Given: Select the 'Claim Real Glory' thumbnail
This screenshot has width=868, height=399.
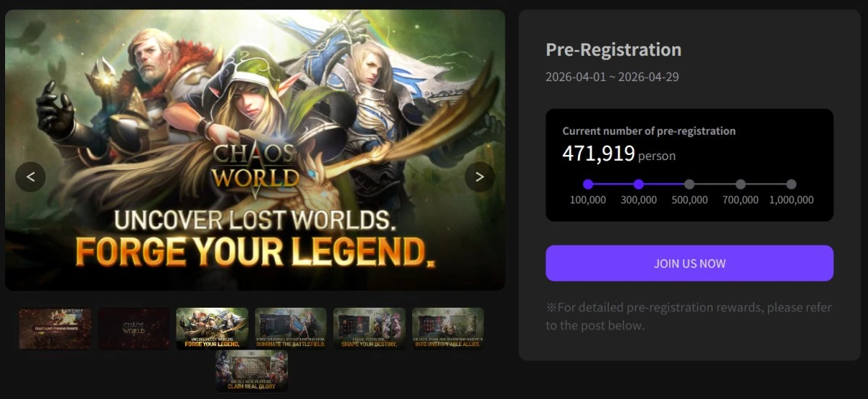Looking at the screenshot, I should tap(251, 372).
